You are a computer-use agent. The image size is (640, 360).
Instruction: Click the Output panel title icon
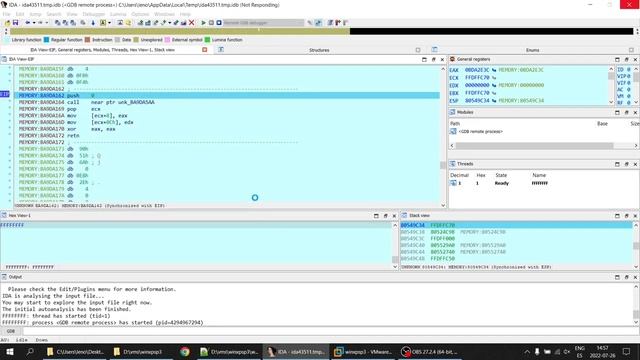click(x=4, y=277)
